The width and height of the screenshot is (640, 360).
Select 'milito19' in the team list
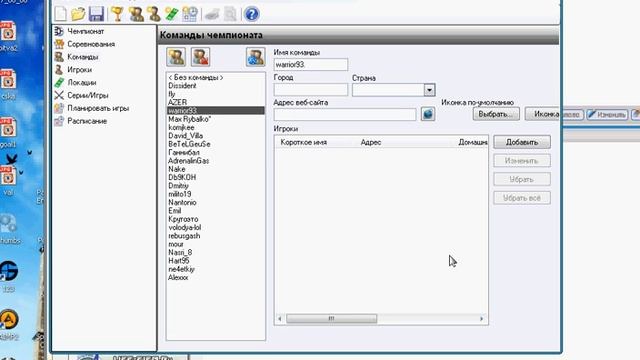click(x=180, y=194)
